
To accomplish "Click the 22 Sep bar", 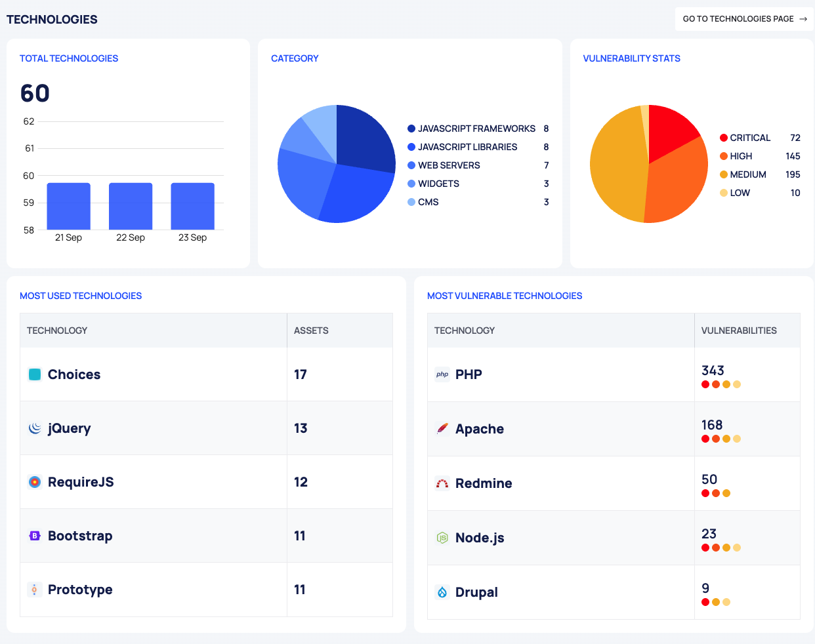I will [x=131, y=207].
